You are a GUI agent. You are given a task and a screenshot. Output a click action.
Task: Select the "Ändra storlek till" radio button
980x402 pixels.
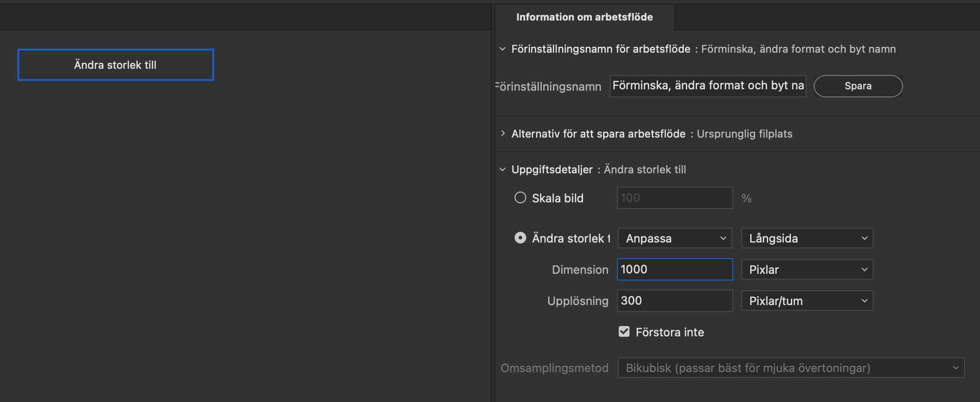[520, 238]
